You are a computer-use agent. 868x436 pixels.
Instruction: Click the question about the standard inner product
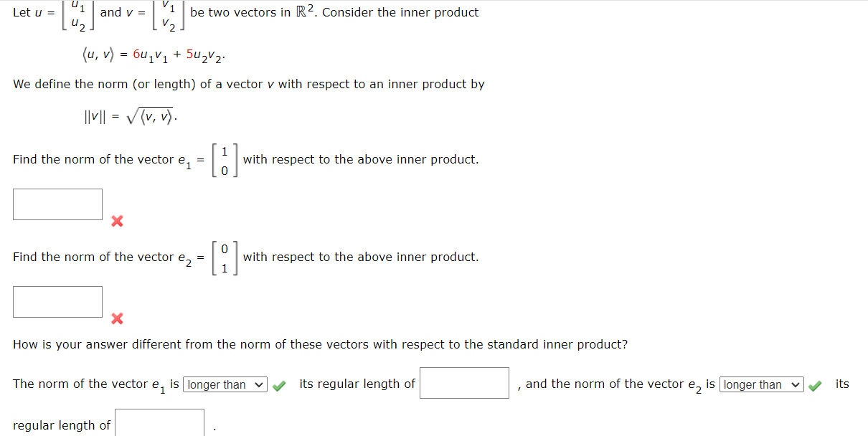click(321, 344)
